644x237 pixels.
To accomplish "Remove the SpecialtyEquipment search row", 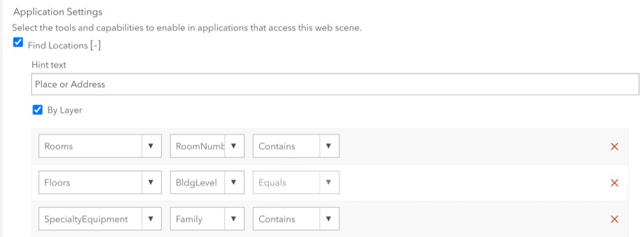I will click(x=614, y=219).
